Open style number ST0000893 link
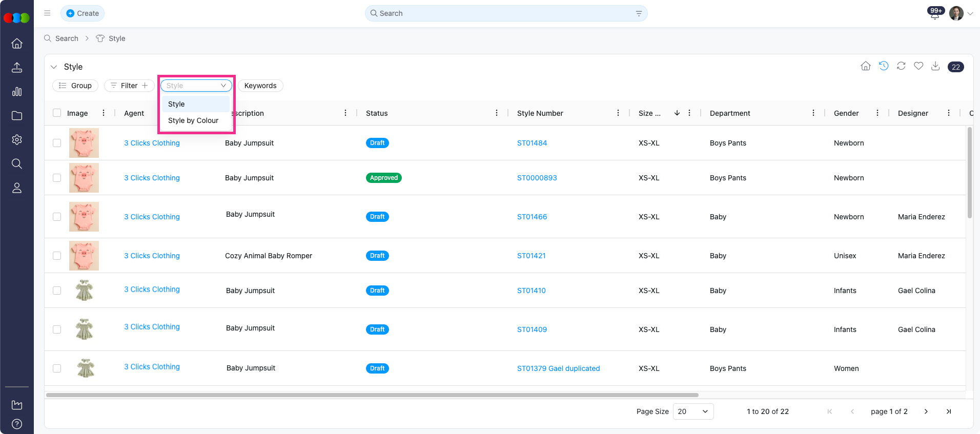Screen dimensions: 980x434 coord(537,178)
